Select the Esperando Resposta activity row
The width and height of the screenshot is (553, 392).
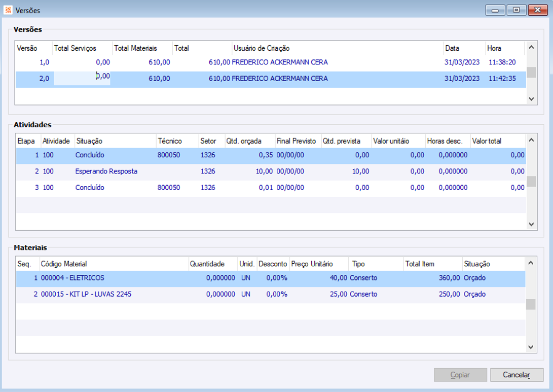point(106,171)
